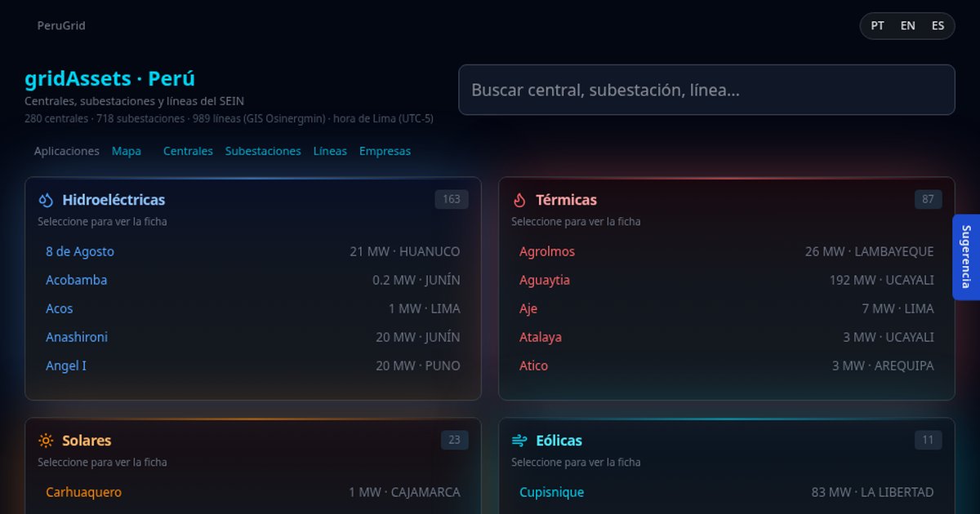Focus the Buscar central search field
Viewport: 980px width, 514px height.
[x=706, y=90]
